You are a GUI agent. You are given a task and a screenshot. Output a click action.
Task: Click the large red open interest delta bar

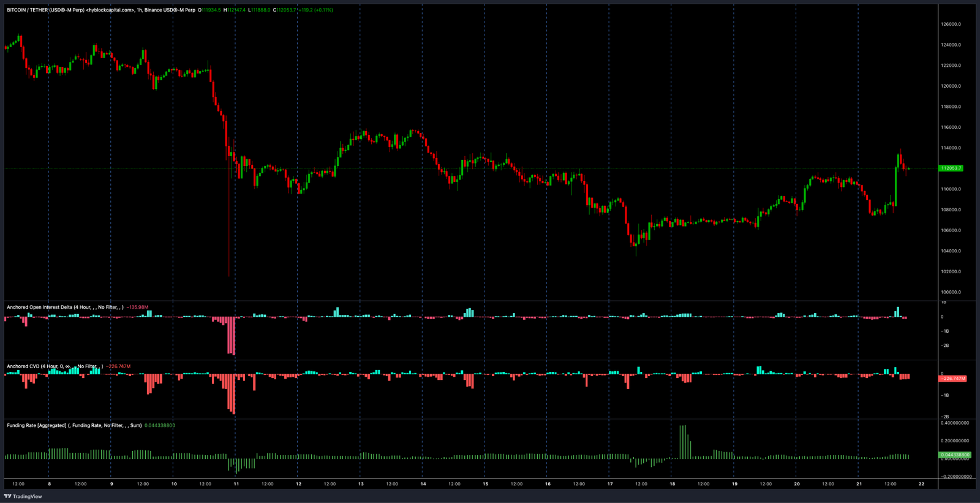tap(233, 336)
